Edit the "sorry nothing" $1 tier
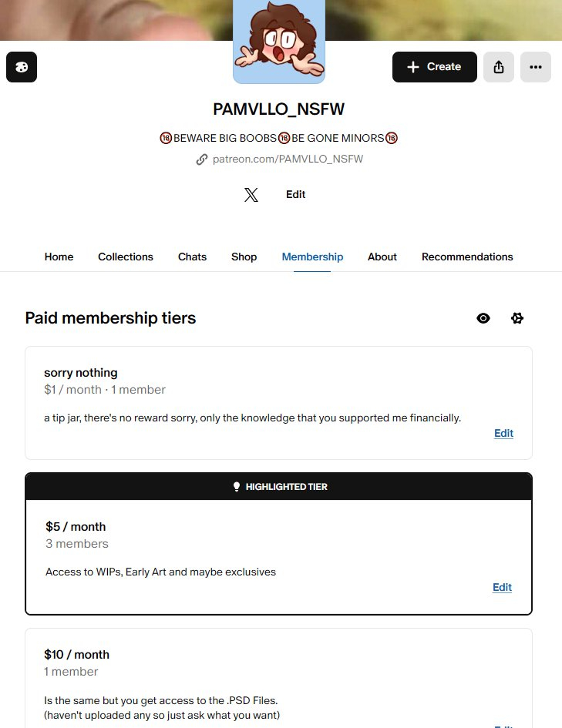 [503, 434]
